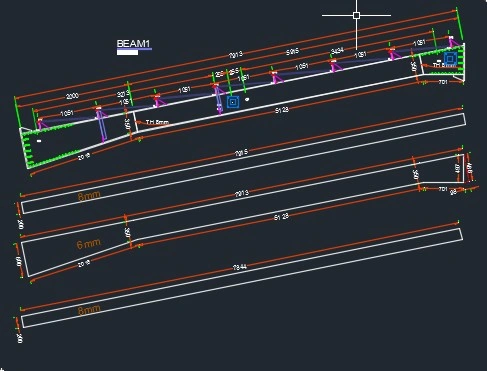The width and height of the screenshot is (487, 371).
Task: Click the blue square symbol at beam's right end
Action: click(x=450, y=59)
